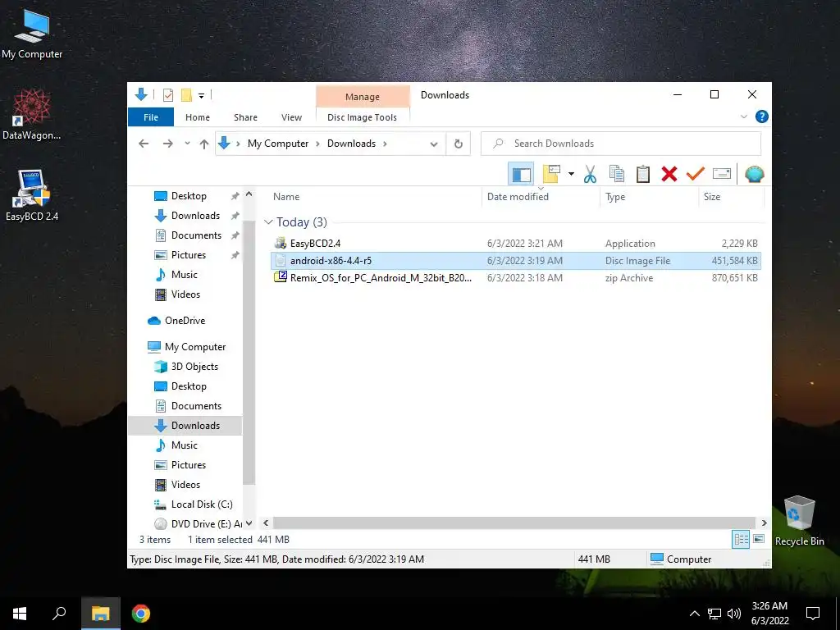Click My Computer in address bar
This screenshot has width=840, height=630.
[278, 144]
